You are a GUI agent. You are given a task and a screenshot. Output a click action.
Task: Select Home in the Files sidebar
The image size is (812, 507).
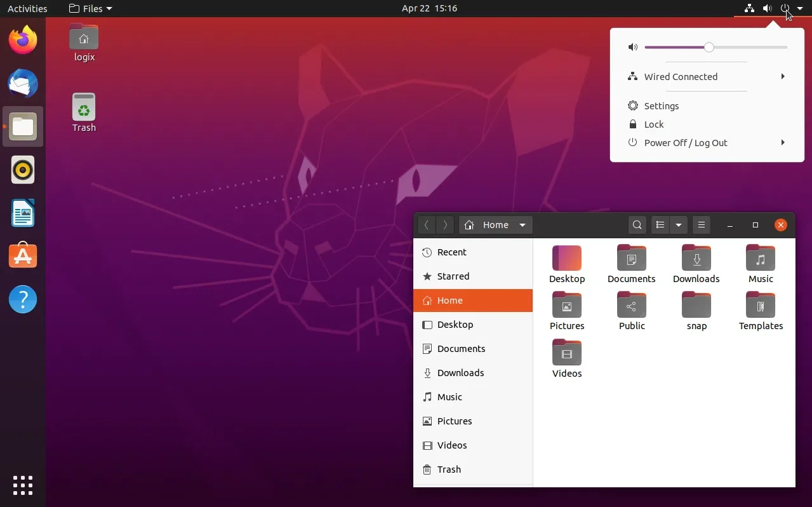[473, 301]
